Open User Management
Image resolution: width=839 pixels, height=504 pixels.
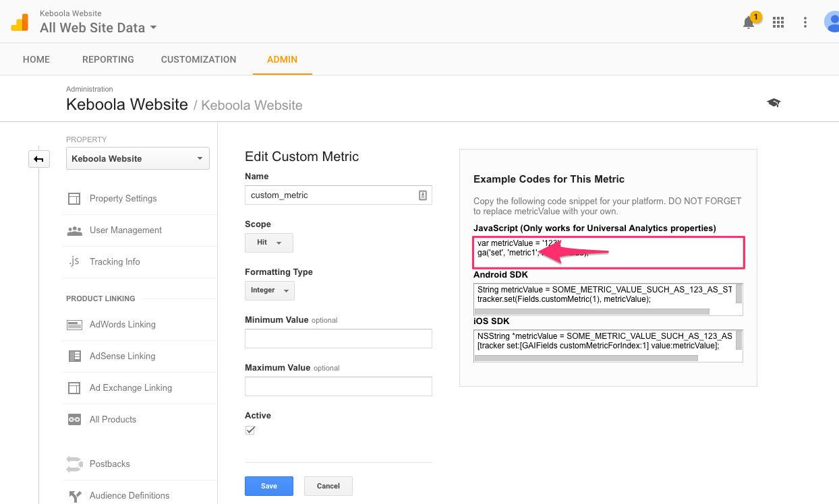125,230
